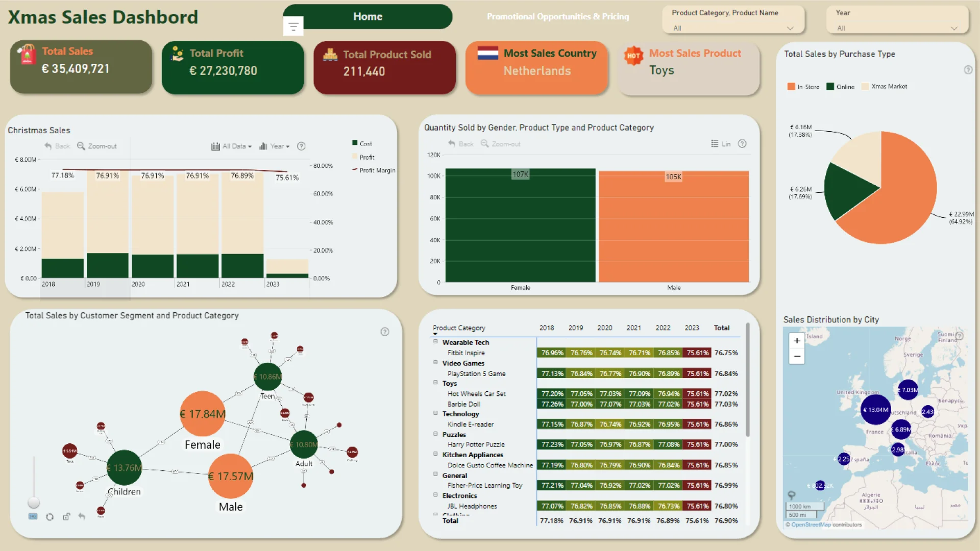Click the Netherlands flag icon
980x551 pixels.
[x=487, y=53]
